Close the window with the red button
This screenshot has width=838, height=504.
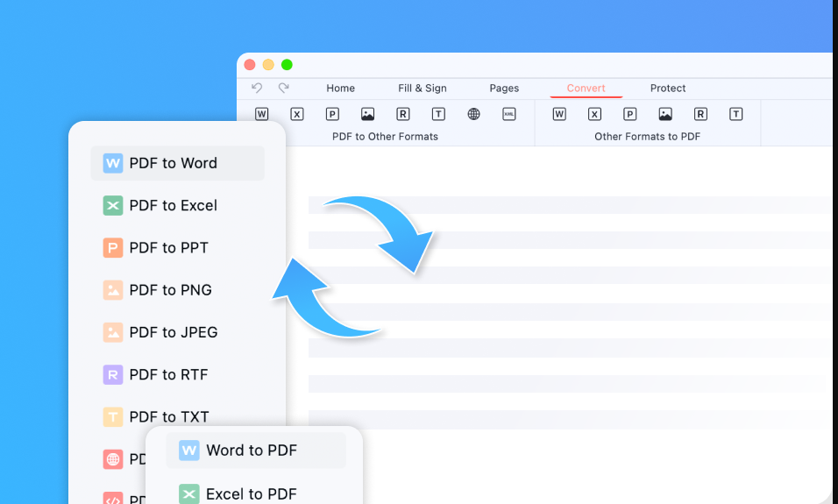point(250,65)
